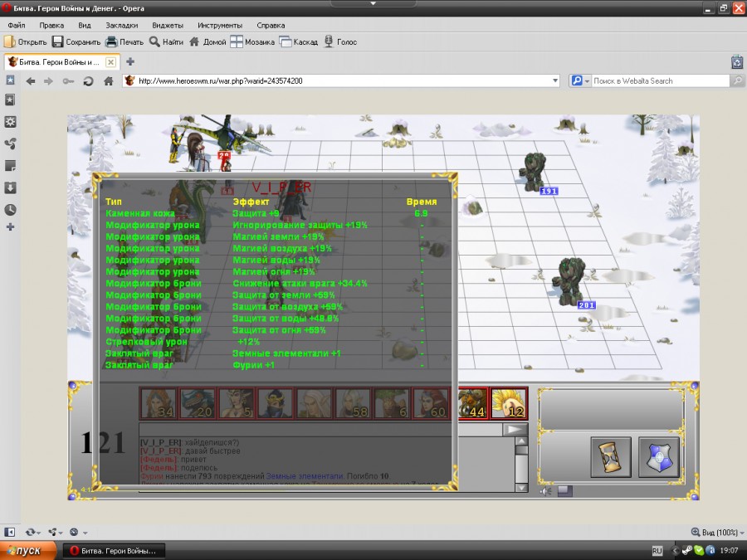Click the Открыть toolbar button
747x560 pixels.
(x=25, y=42)
